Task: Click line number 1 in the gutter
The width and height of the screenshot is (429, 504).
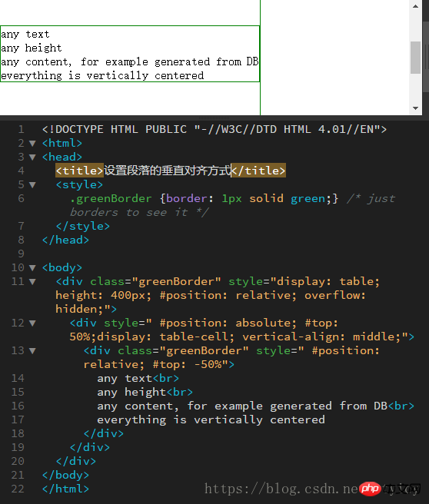Action: point(21,129)
